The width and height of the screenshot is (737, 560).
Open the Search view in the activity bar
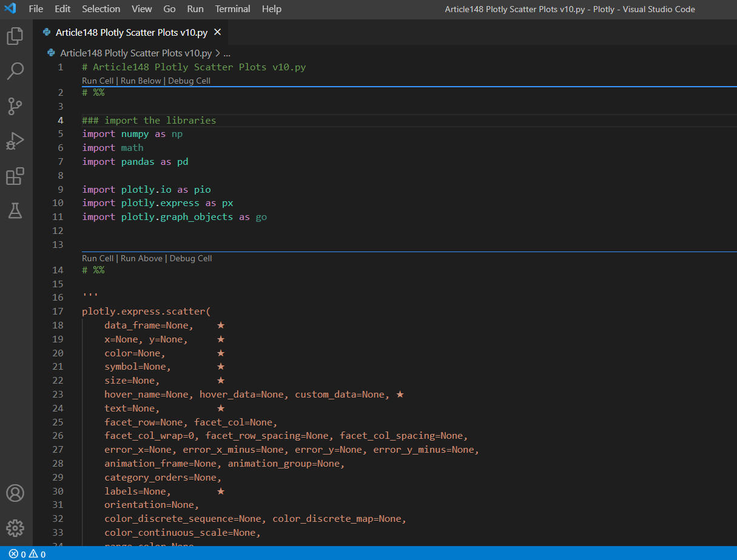pos(15,71)
